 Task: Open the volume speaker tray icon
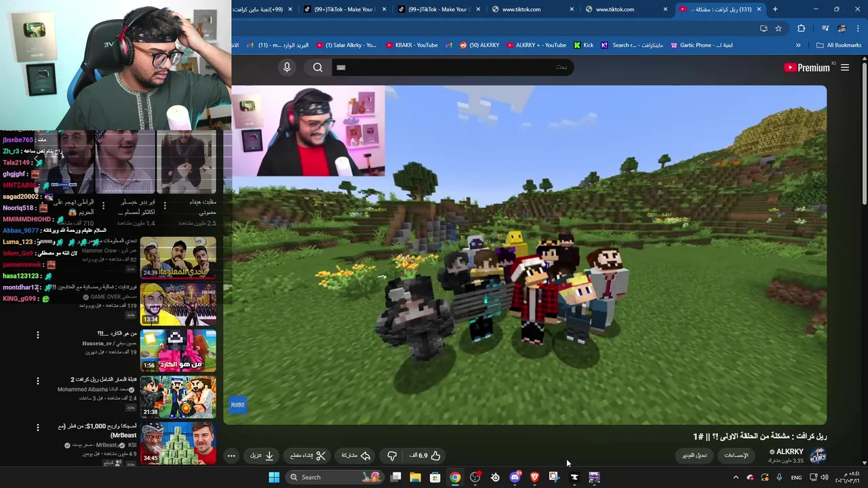(825, 477)
